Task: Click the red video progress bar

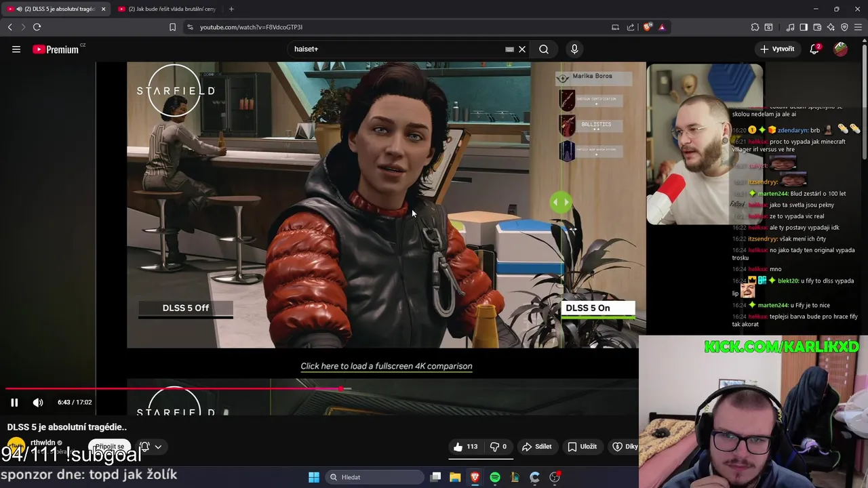Action: [x=173, y=389]
